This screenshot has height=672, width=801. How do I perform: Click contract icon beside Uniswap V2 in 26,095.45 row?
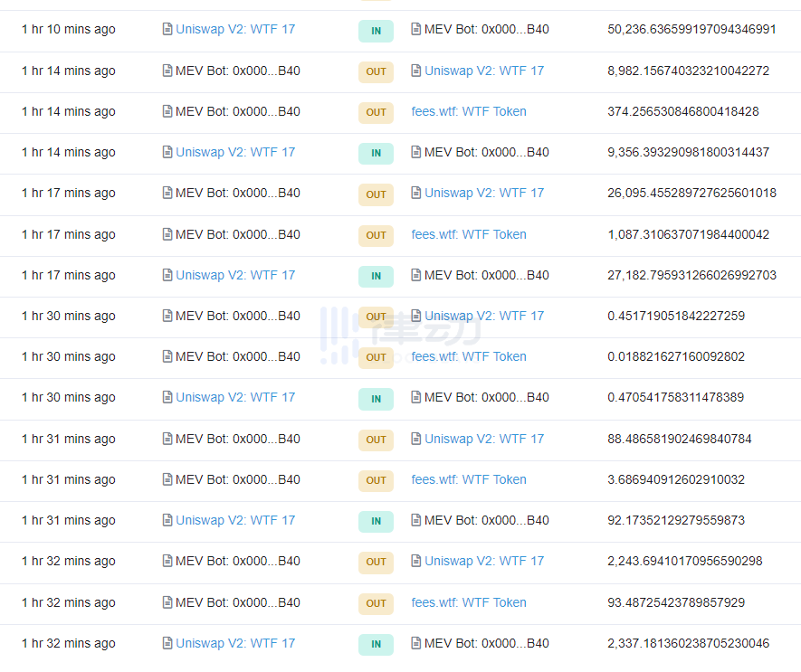416,193
